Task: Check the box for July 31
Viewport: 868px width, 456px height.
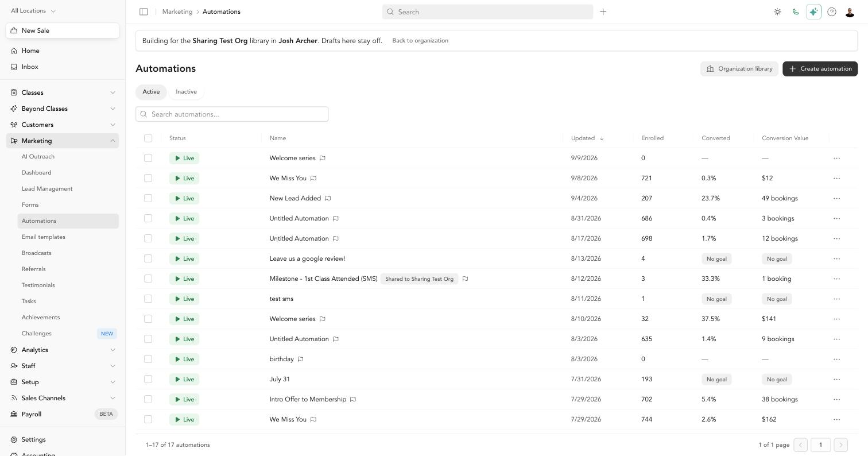Action: tap(148, 379)
